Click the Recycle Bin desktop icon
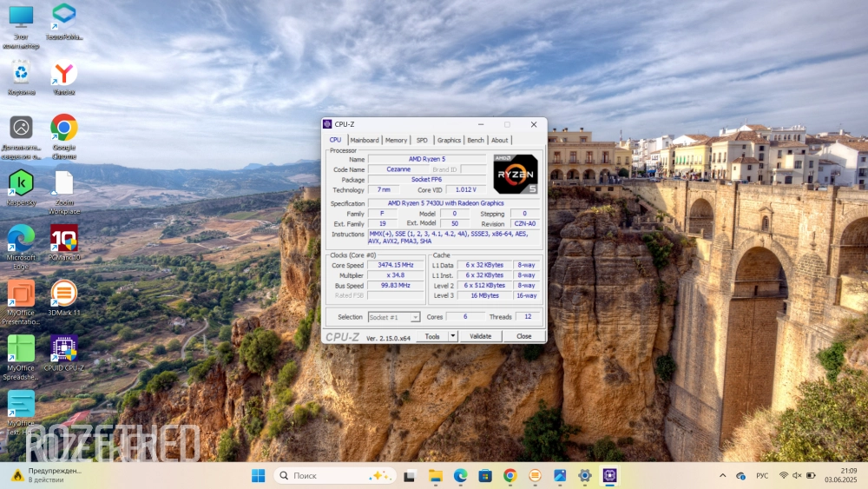868x489 pixels. tap(21, 73)
